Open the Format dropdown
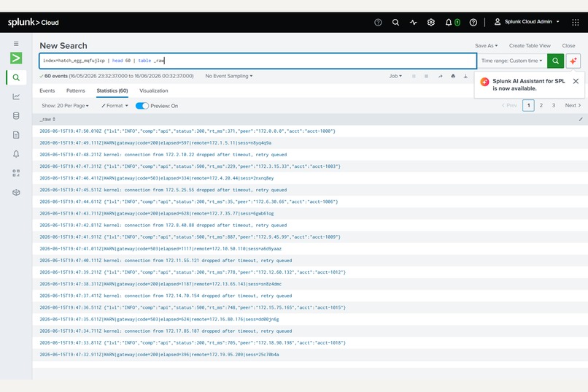 115,106
